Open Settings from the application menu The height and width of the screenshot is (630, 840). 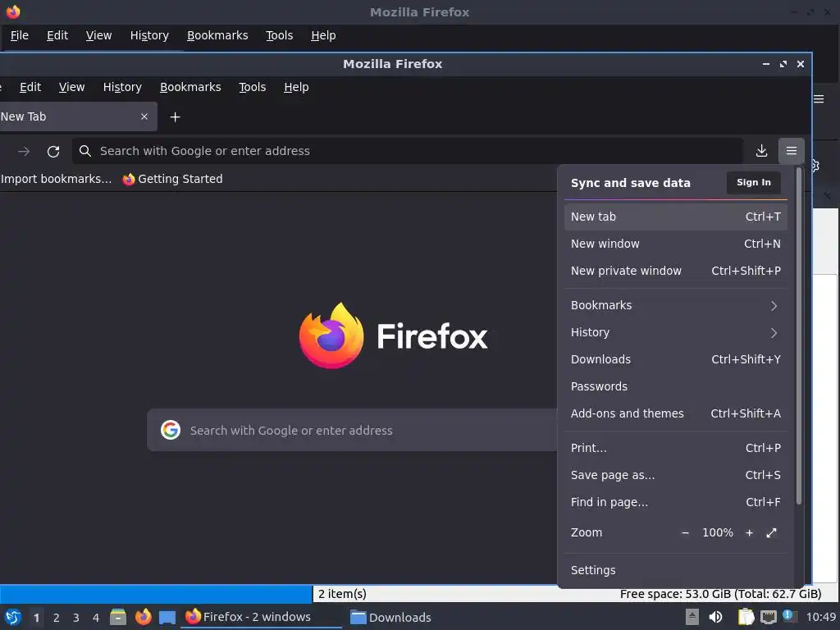[676, 570]
